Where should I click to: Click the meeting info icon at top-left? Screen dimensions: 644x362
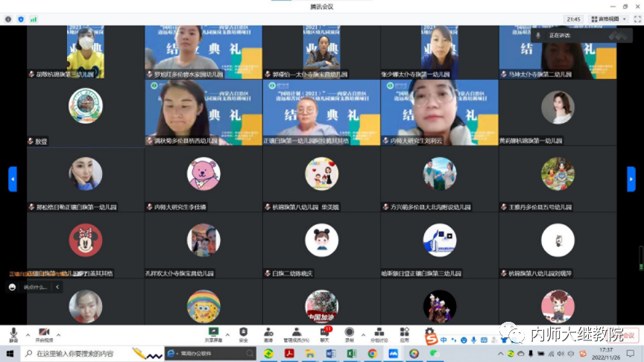tap(8, 19)
